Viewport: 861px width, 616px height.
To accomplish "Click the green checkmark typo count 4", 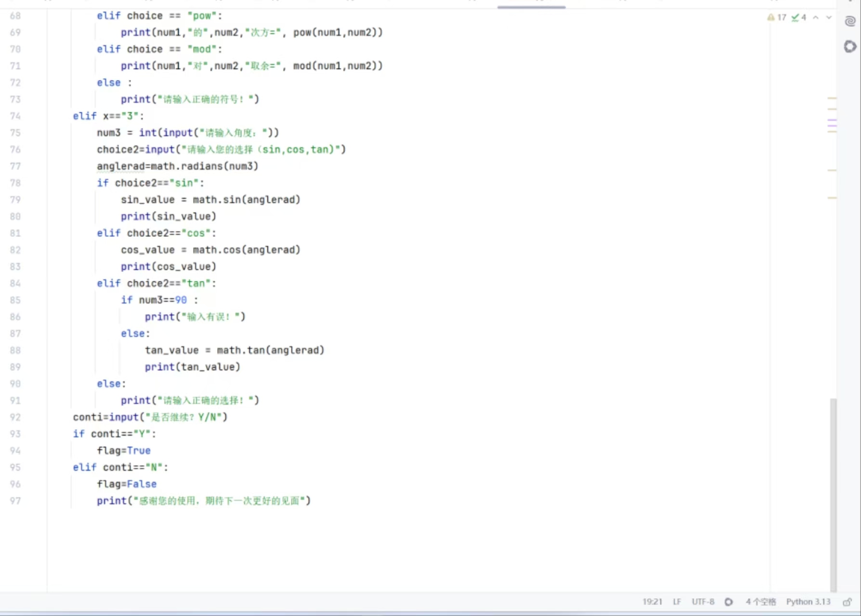I will coord(799,17).
